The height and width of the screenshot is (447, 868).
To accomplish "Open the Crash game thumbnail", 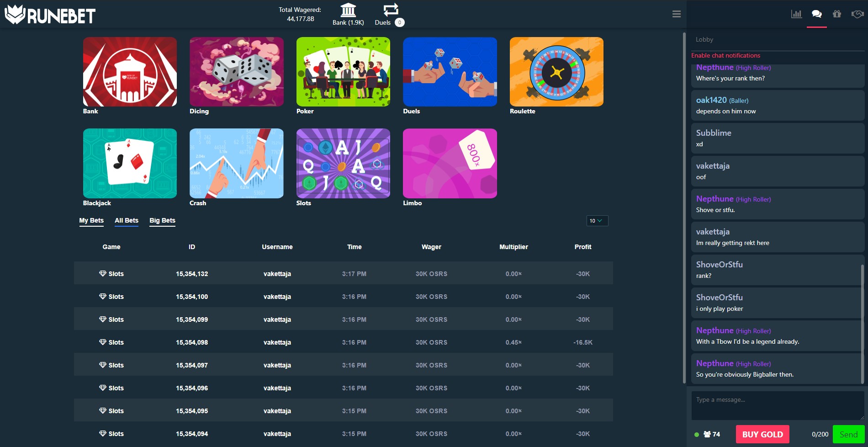I will tap(237, 163).
